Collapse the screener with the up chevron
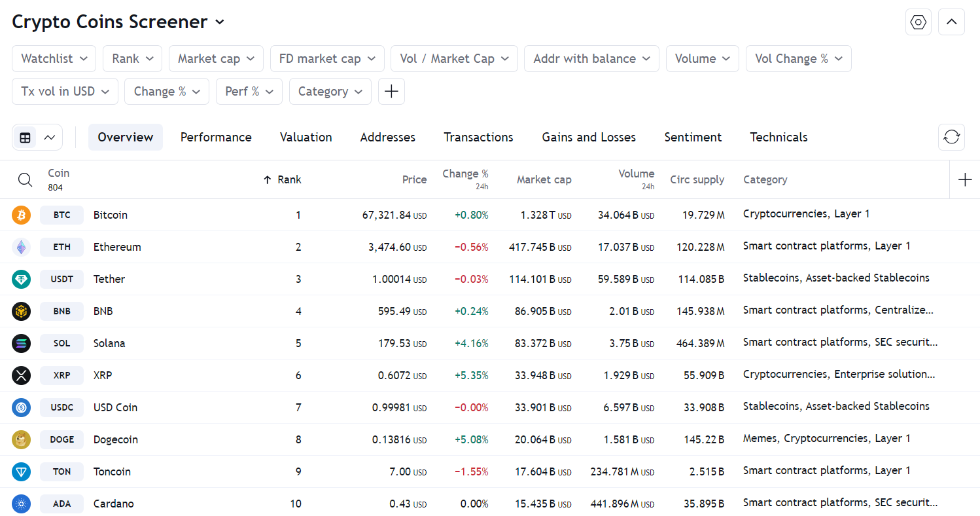 (951, 22)
